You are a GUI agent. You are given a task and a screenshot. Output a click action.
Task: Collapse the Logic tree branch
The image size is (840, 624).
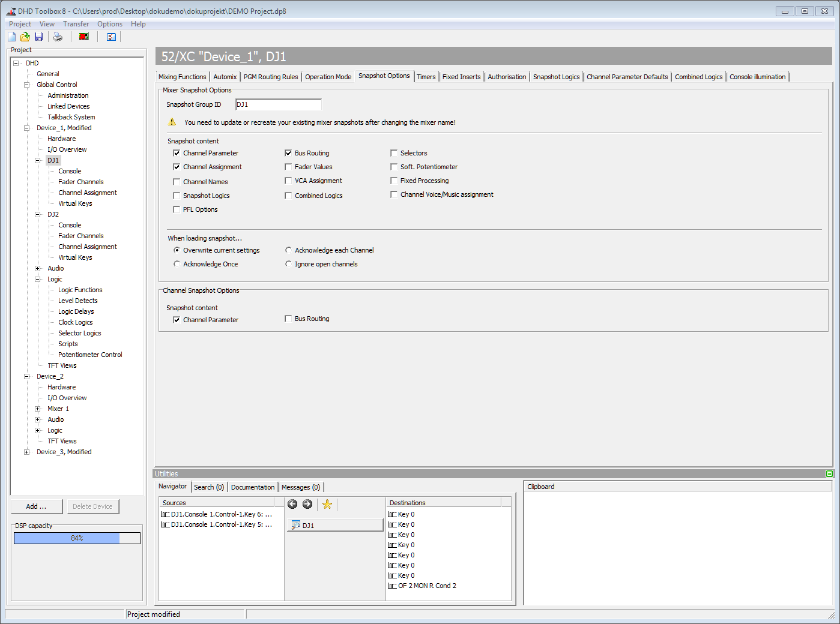[38, 279]
